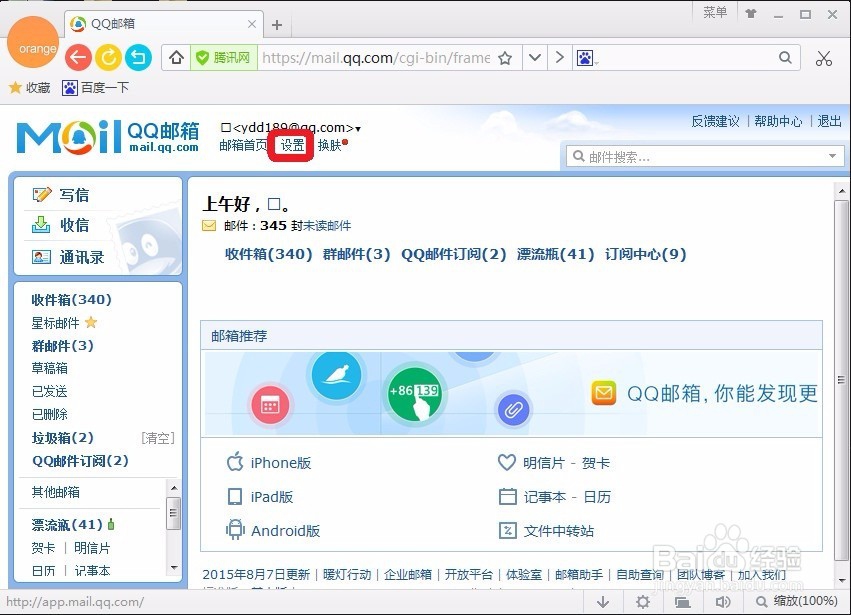Screen dimensions: 851x615
Task: Click the forward chevron beside address bar
Action: [559, 57]
